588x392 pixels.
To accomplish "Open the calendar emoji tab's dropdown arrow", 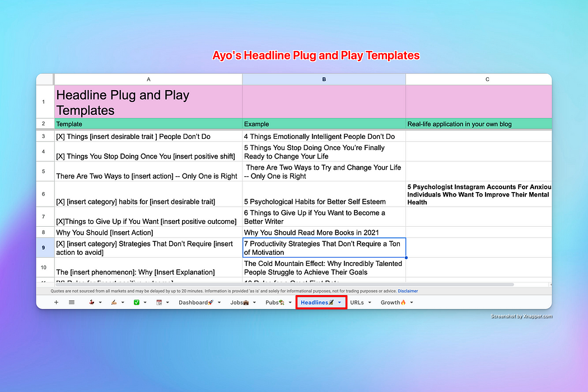I will click(x=167, y=302).
